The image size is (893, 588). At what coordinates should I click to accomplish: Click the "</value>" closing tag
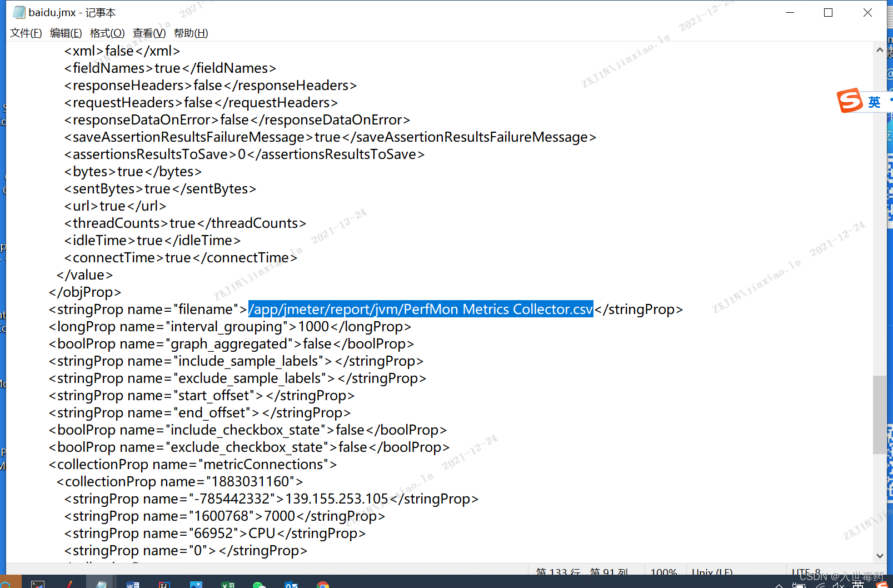[x=84, y=275]
